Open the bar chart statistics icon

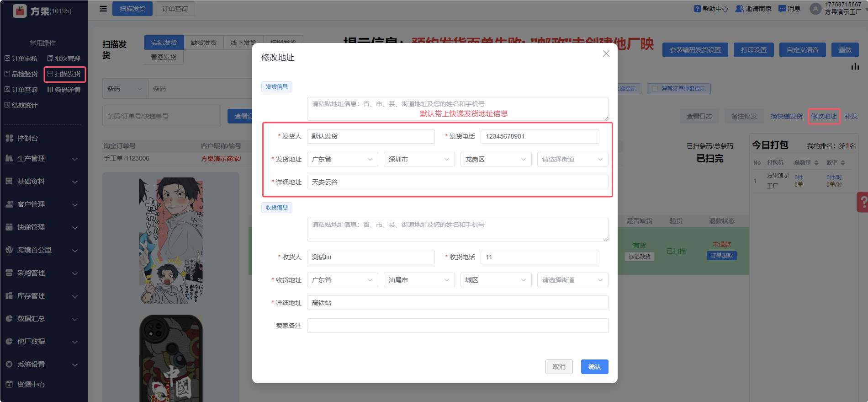click(x=855, y=67)
